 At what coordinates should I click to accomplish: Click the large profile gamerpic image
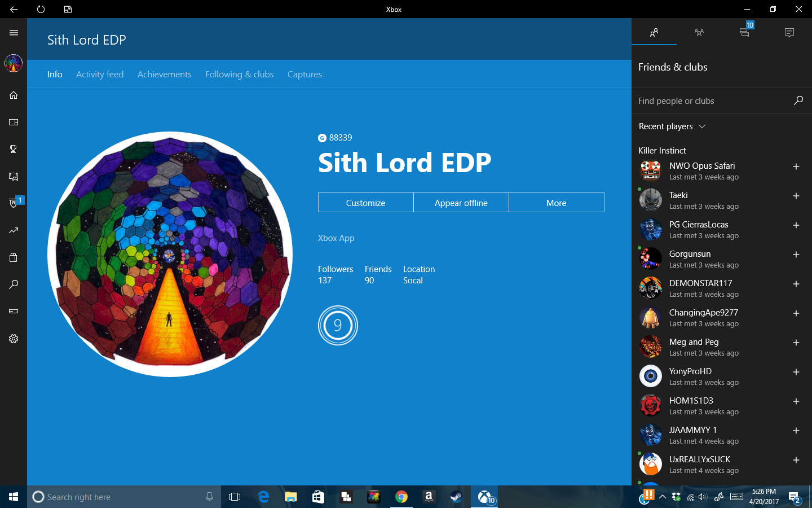170,254
